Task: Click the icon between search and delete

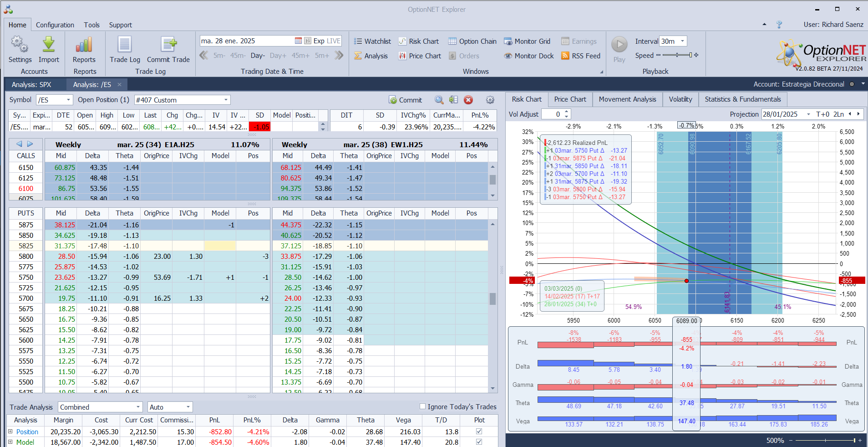Action: point(453,100)
